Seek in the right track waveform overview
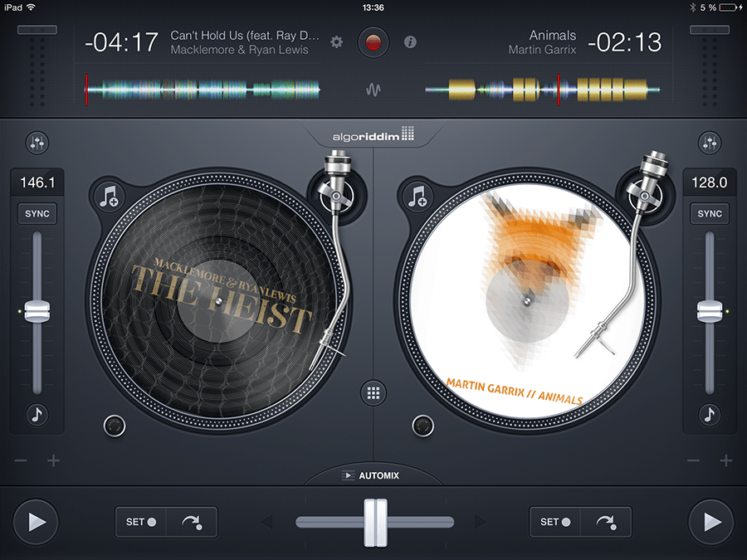 pyautogui.click(x=543, y=89)
